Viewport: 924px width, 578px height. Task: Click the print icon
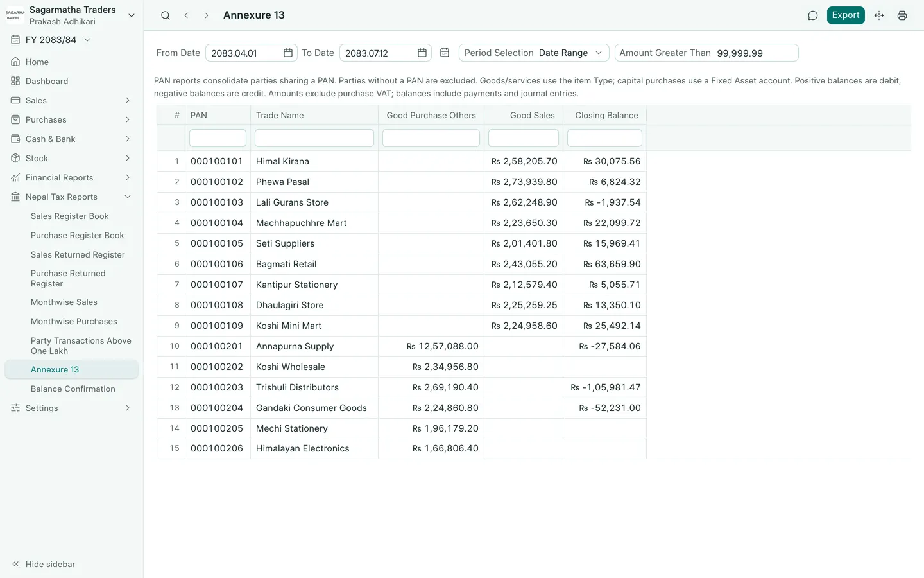(x=902, y=15)
